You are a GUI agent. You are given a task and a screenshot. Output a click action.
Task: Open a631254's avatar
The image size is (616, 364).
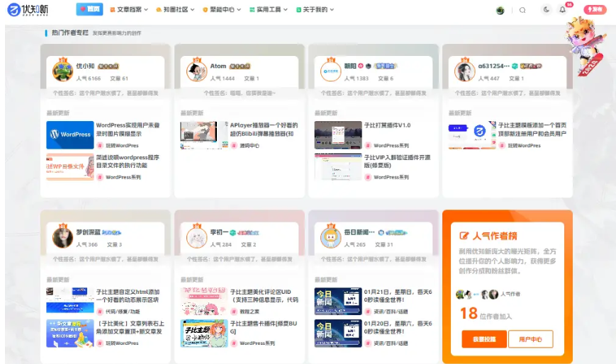coord(465,71)
